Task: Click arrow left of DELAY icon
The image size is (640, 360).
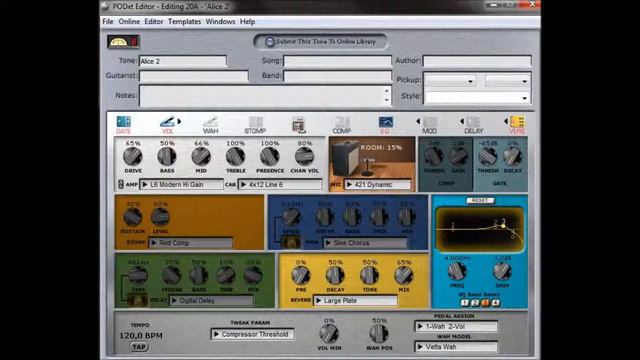Action: pyautogui.click(x=462, y=121)
